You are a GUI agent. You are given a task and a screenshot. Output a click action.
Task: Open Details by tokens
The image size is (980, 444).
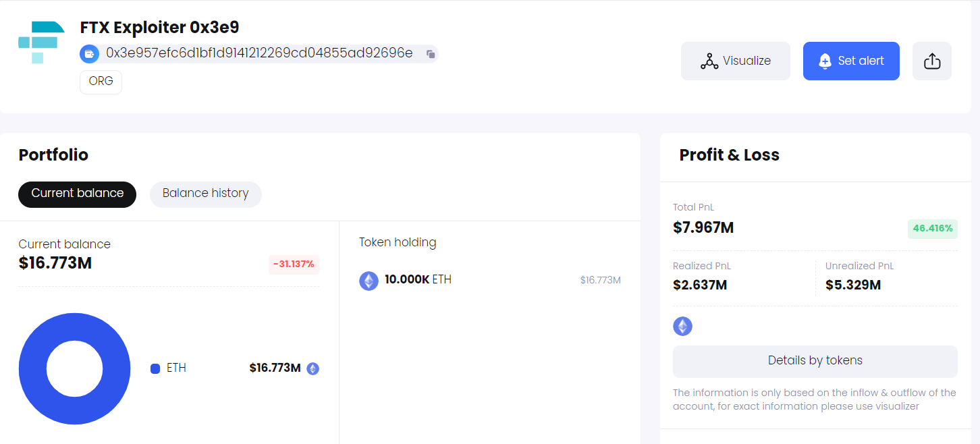[x=815, y=361]
